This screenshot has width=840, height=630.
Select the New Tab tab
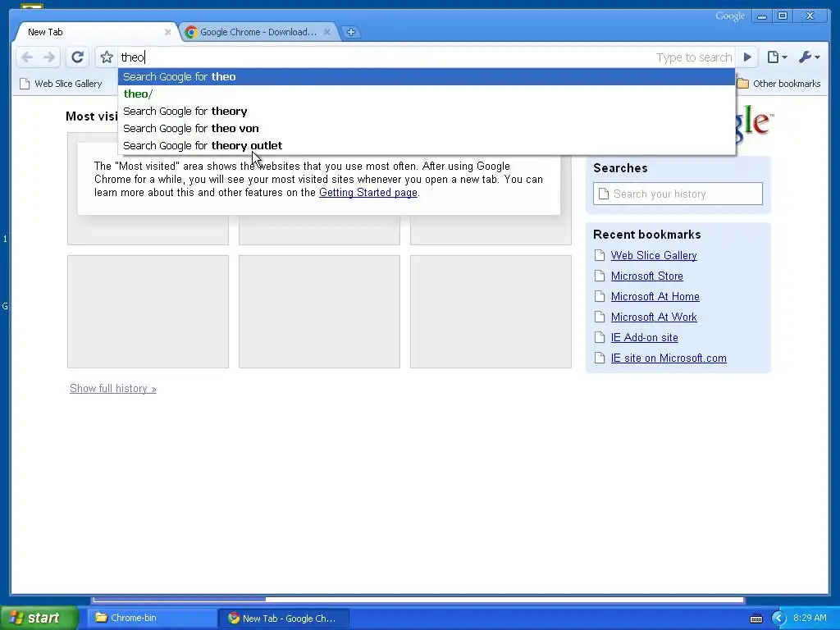[x=97, y=32]
